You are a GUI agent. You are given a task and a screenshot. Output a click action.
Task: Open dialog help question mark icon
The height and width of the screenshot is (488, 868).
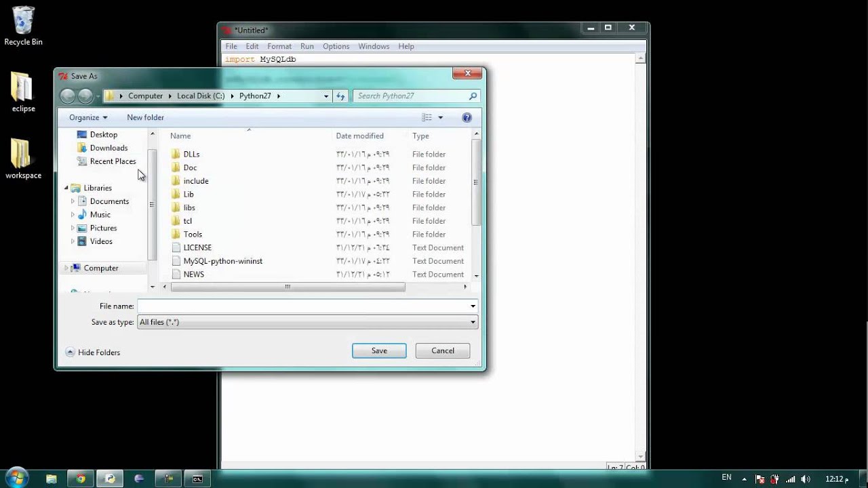click(467, 117)
